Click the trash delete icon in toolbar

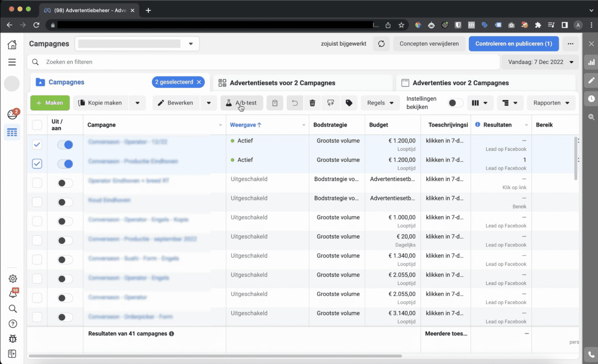[312, 103]
